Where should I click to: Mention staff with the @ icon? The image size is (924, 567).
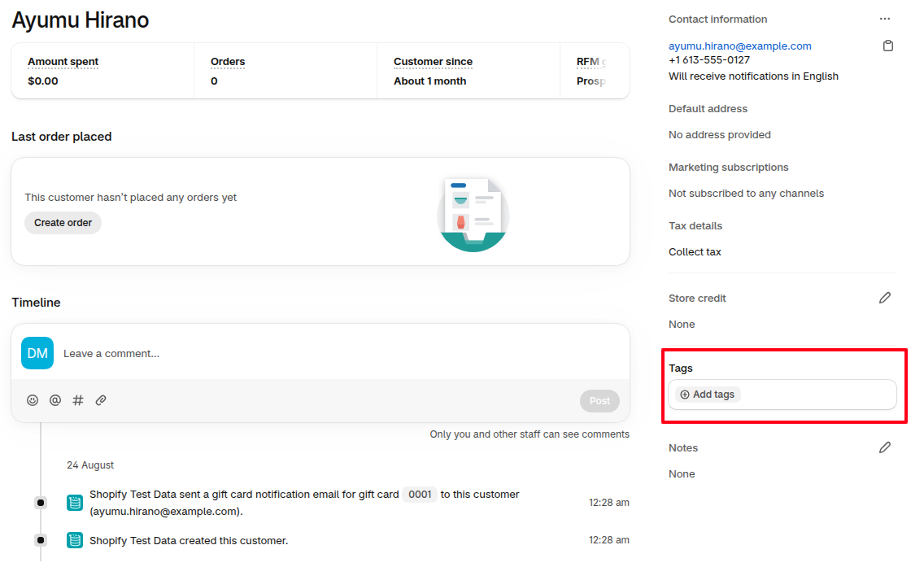pyautogui.click(x=54, y=400)
